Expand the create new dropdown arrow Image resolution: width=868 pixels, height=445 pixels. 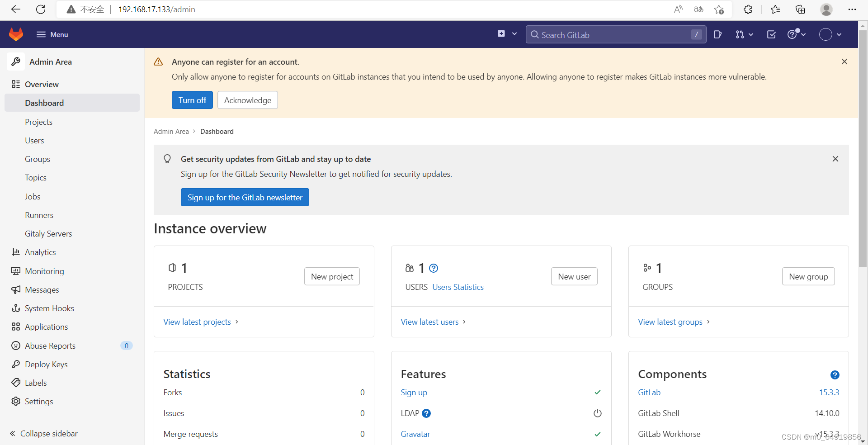(x=514, y=34)
